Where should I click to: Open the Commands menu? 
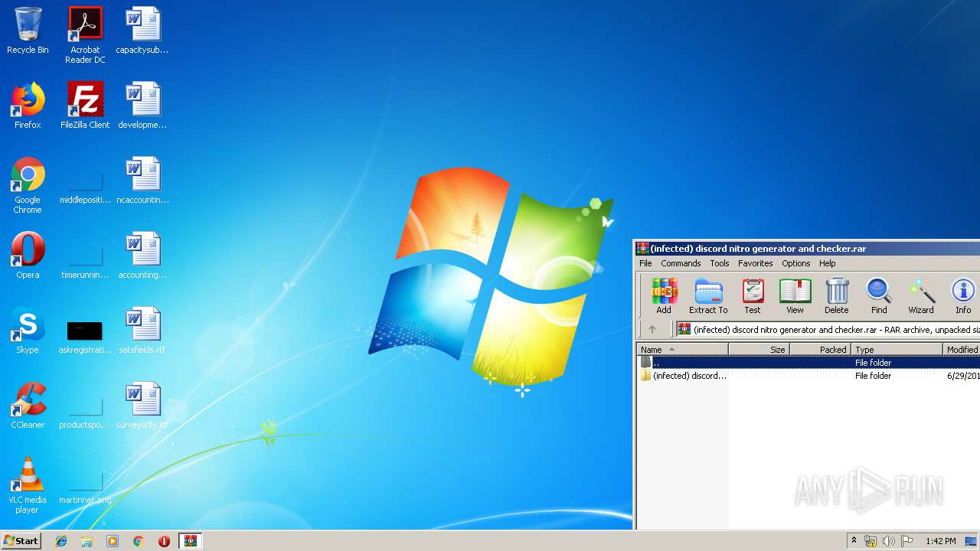(681, 263)
